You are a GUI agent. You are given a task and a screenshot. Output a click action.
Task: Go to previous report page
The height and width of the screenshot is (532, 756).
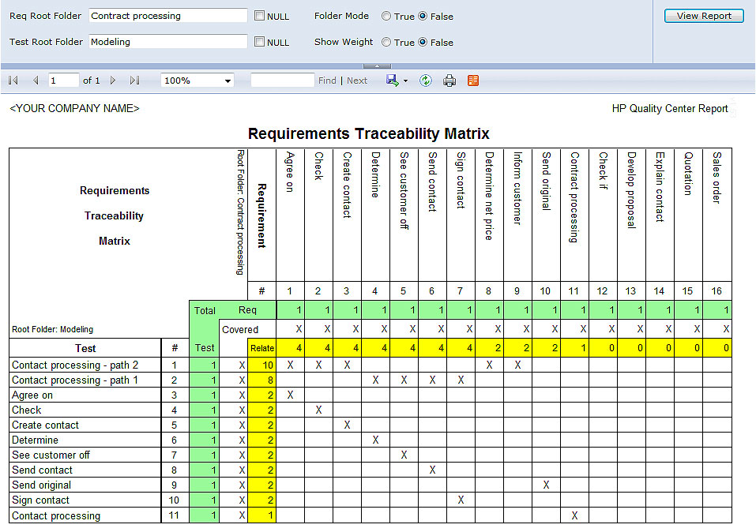tap(36, 81)
